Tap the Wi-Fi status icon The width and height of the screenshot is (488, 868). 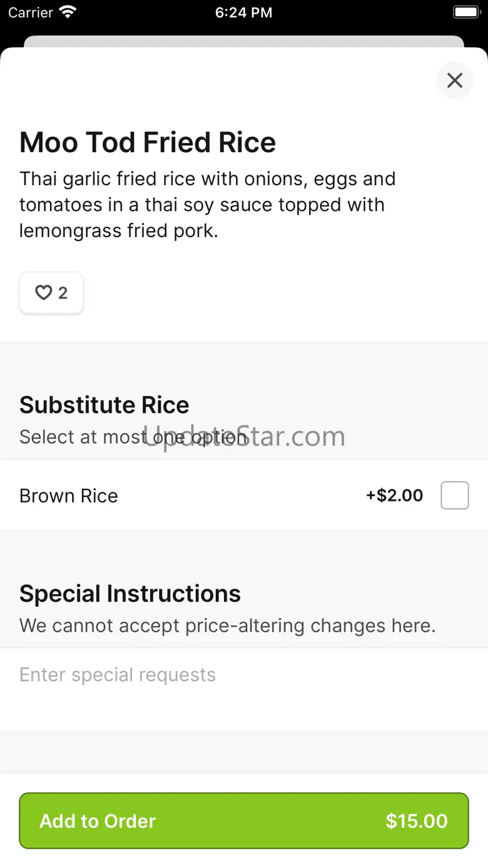(x=68, y=12)
